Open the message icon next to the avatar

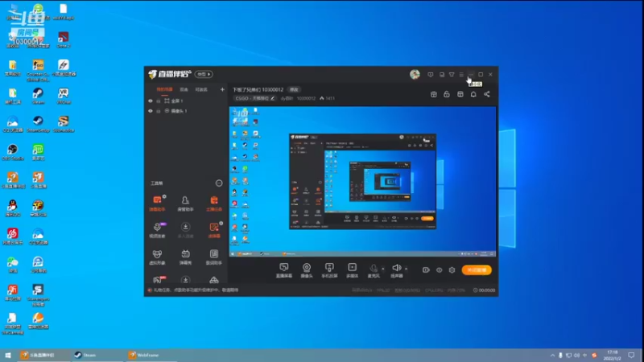(x=431, y=75)
